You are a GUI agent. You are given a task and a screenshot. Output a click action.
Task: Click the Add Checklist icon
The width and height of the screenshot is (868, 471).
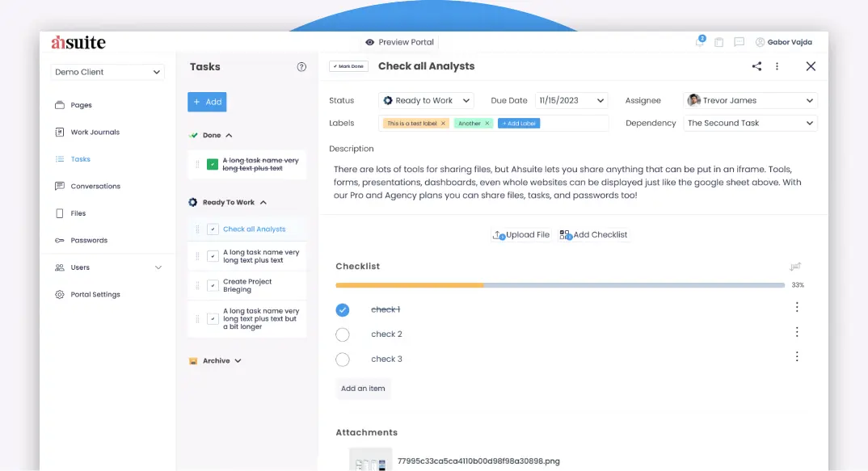pyautogui.click(x=566, y=234)
